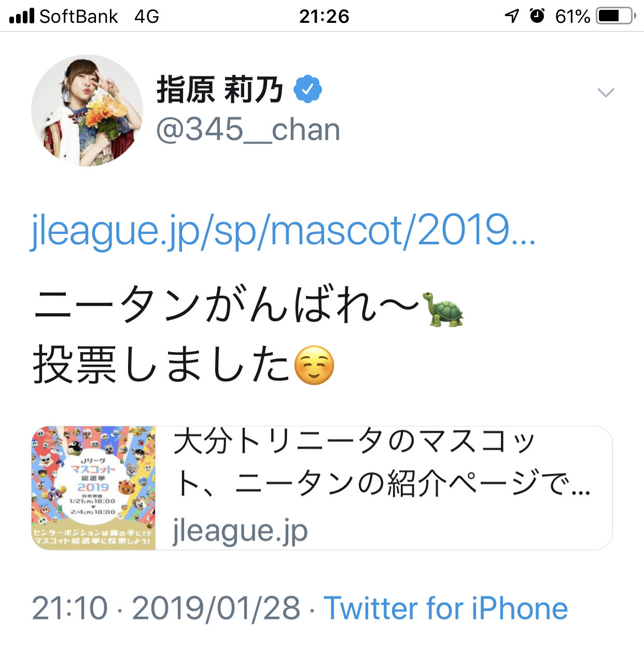Screen dimensions: 644x652
Task: Tap the 21:10 · 2019/01/28 timestamp
Action: [x=166, y=608]
